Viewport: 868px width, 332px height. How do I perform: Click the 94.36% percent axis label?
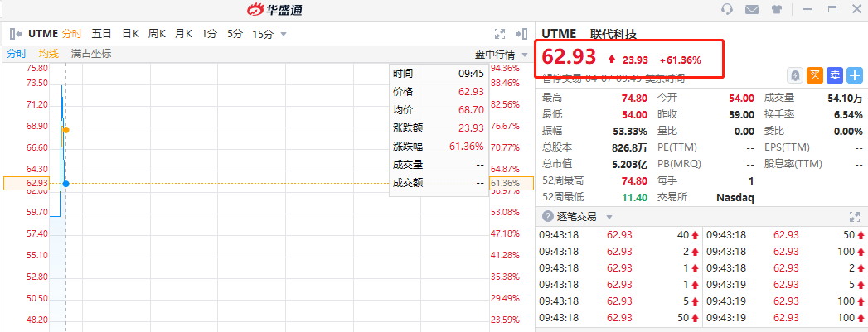(506, 68)
